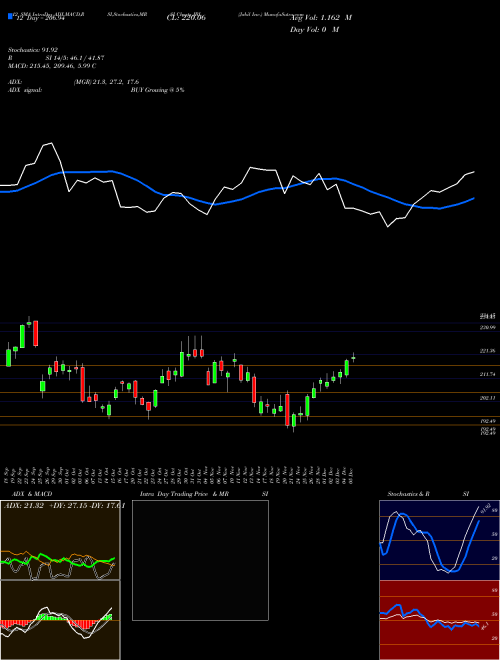Click the tall red candle near chart top-left
Screen dimensions: 500x660
point(35,333)
